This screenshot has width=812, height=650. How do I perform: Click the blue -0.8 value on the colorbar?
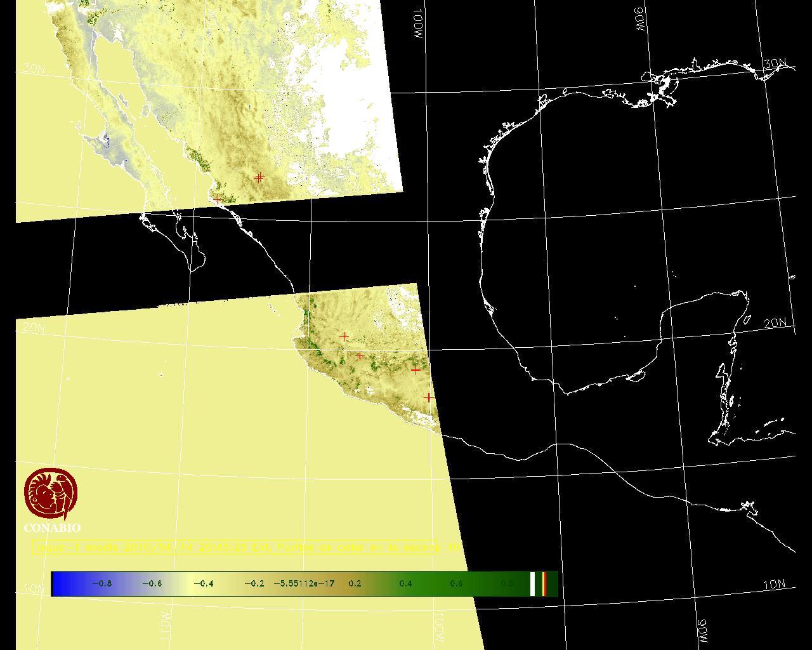click(x=101, y=584)
